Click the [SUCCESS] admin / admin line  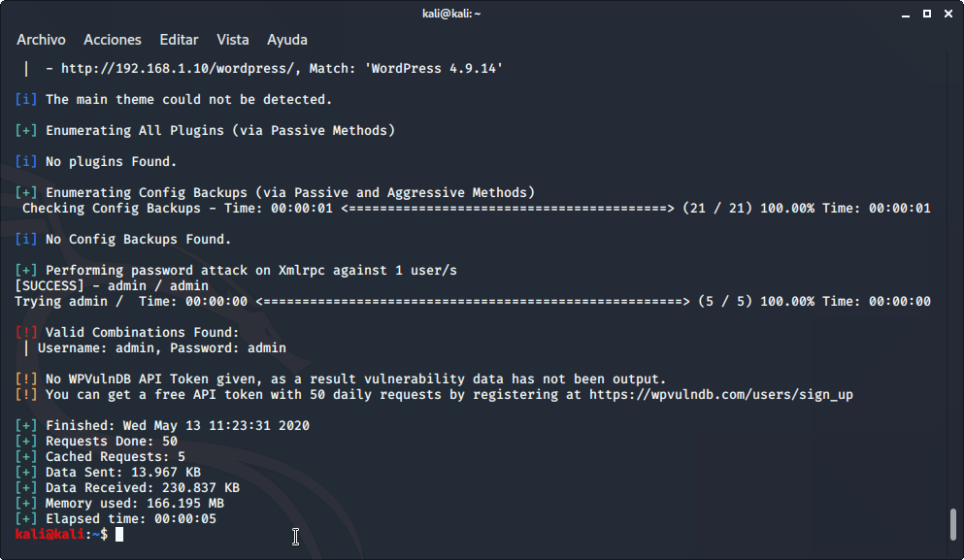click(x=112, y=286)
